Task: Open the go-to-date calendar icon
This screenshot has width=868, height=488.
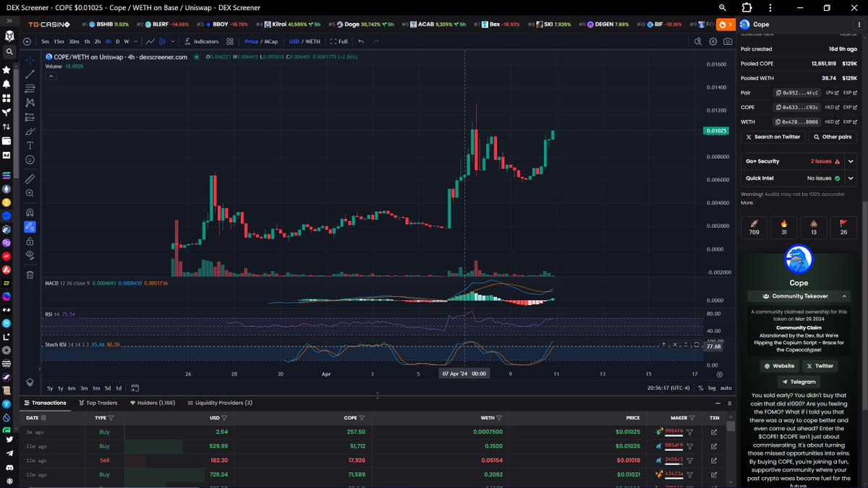Action: click(135, 388)
